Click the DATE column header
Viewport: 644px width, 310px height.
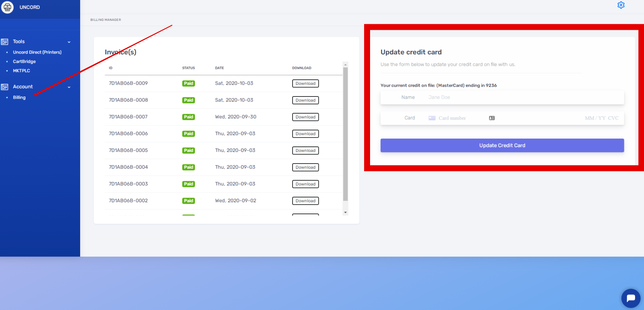tap(220, 68)
